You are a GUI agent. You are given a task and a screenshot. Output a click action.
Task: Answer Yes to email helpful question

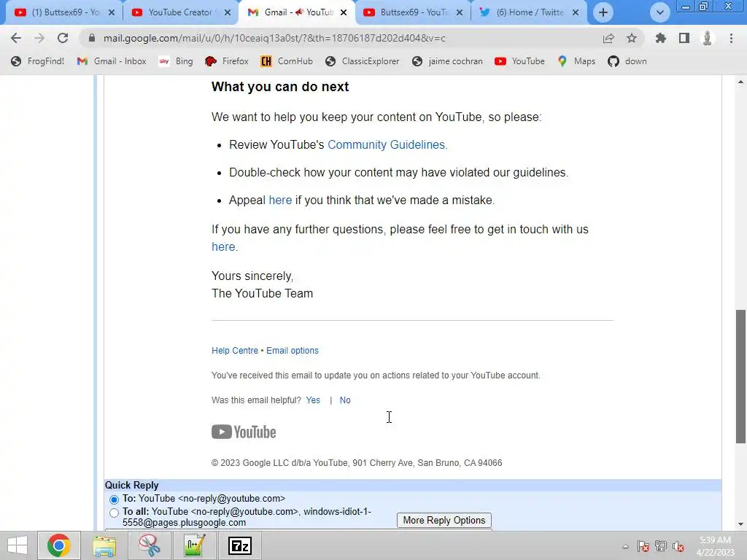pyautogui.click(x=313, y=400)
